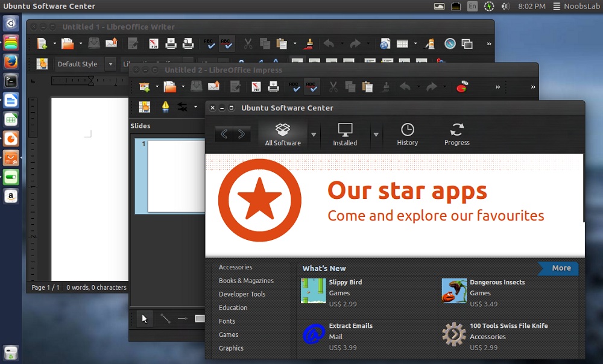Viewport: 603px width, 364px height.
Task: Expand New document dropdown arrow in Writer
Action: click(x=55, y=43)
